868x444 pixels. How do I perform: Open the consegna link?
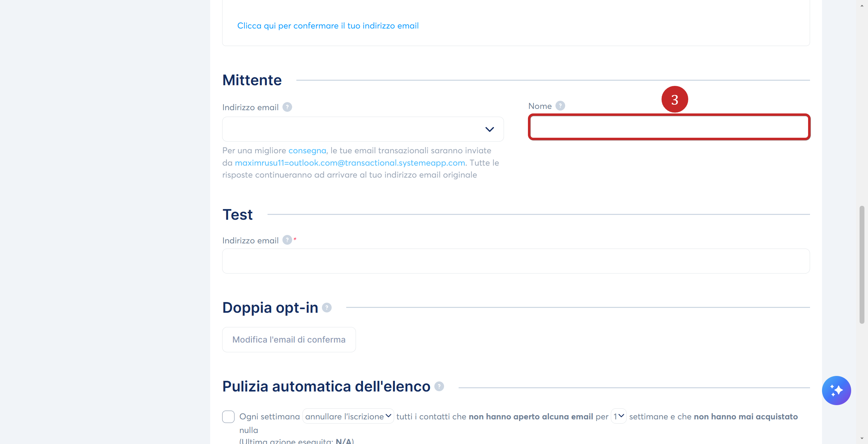307,150
